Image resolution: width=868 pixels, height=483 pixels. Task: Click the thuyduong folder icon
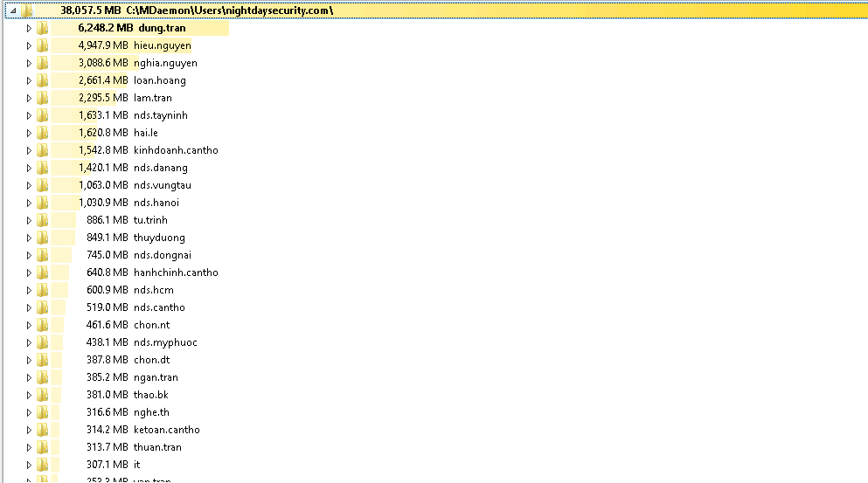click(x=43, y=238)
